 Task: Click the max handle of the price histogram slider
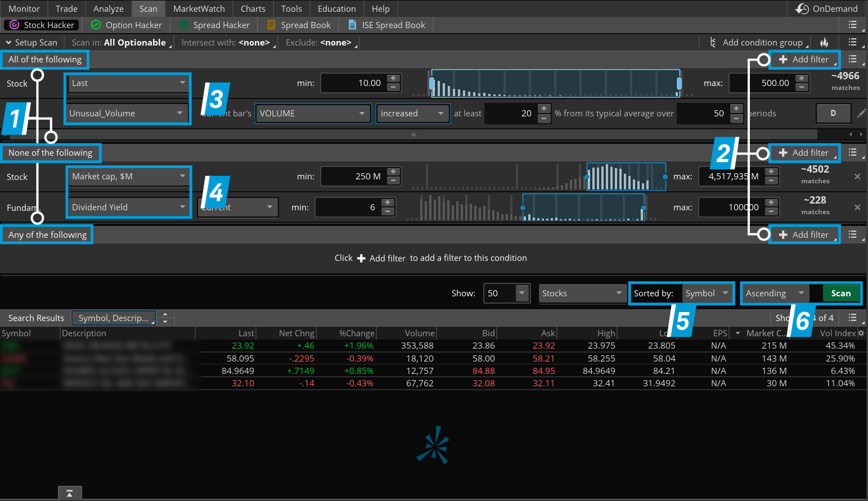point(679,83)
